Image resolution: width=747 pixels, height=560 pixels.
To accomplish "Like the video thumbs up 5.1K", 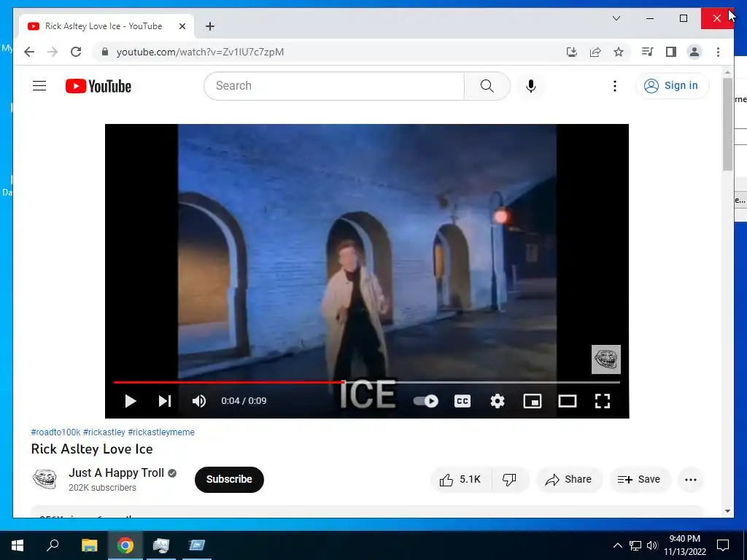I will coord(460,480).
